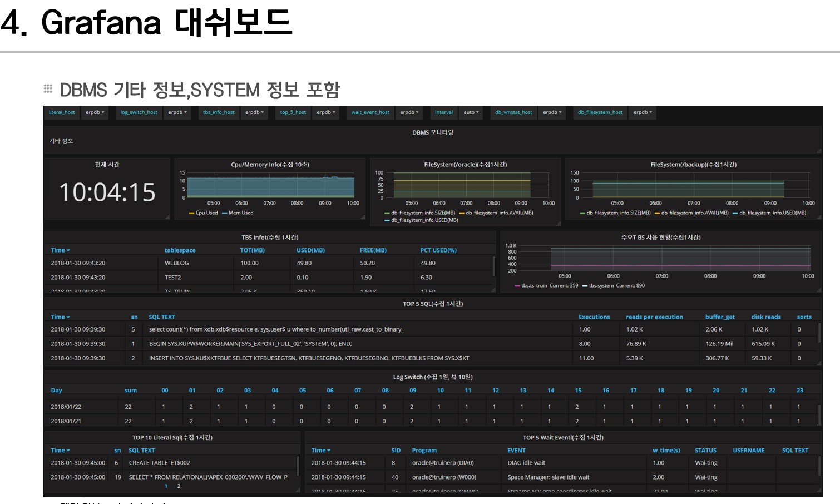This screenshot has width=840, height=504.
Task: Click the 현재 시간 panel title
Action: [107, 165]
